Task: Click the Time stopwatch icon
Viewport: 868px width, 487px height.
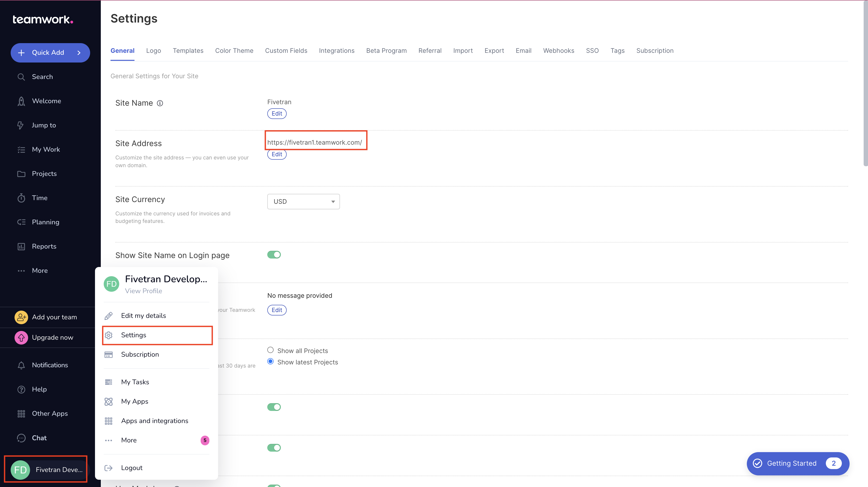Action: [21, 198]
